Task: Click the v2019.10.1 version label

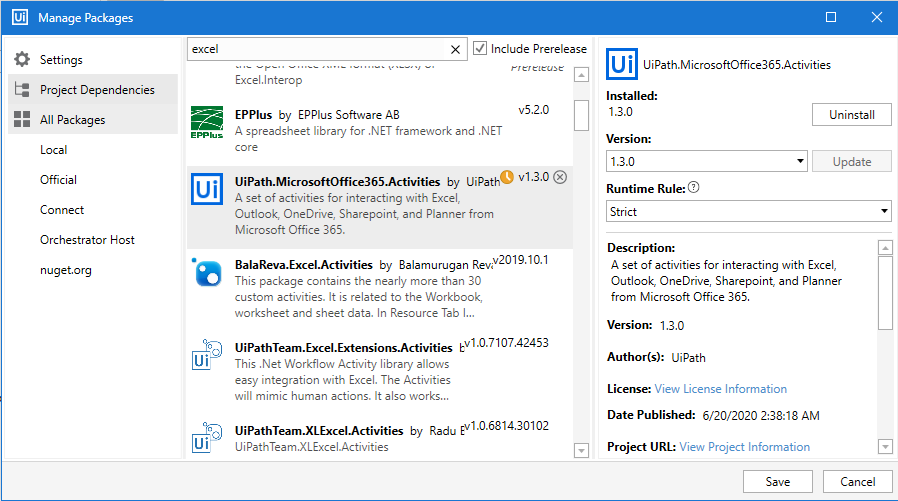Action: pyautogui.click(x=521, y=260)
